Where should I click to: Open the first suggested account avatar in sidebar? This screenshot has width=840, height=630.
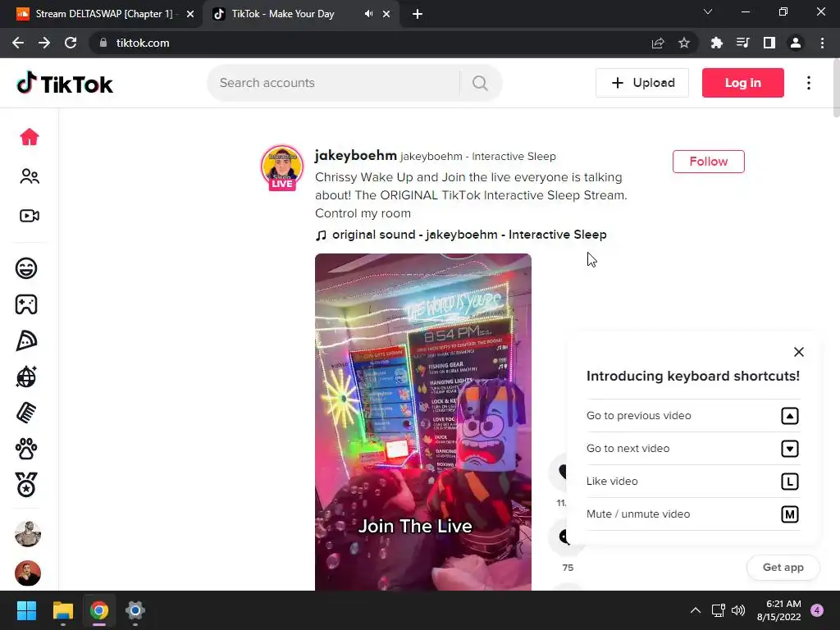coord(28,533)
